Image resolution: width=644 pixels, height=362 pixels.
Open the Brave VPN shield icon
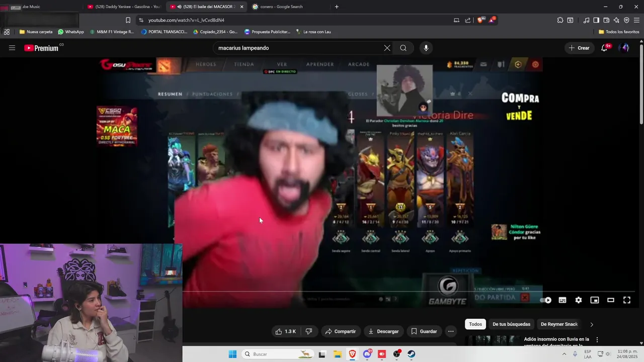point(626,20)
